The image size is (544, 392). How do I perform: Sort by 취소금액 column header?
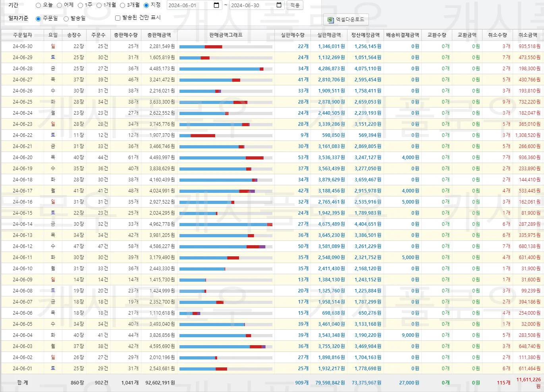click(x=528, y=35)
